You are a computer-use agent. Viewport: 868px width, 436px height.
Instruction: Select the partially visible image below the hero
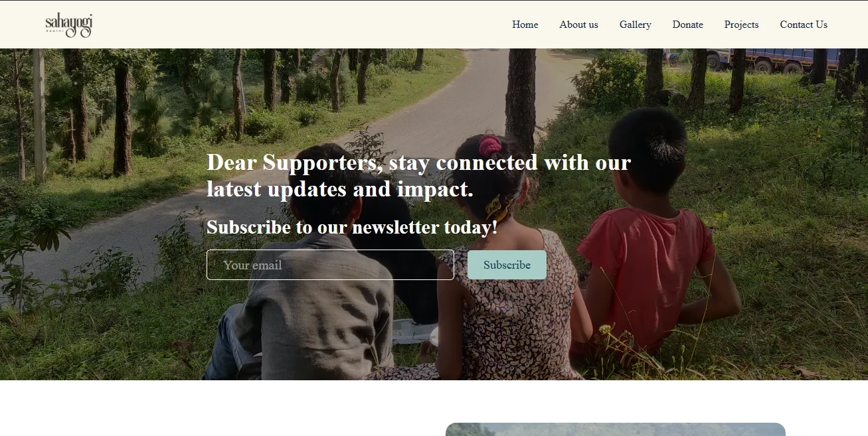pyautogui.click(x=616, y=429)
